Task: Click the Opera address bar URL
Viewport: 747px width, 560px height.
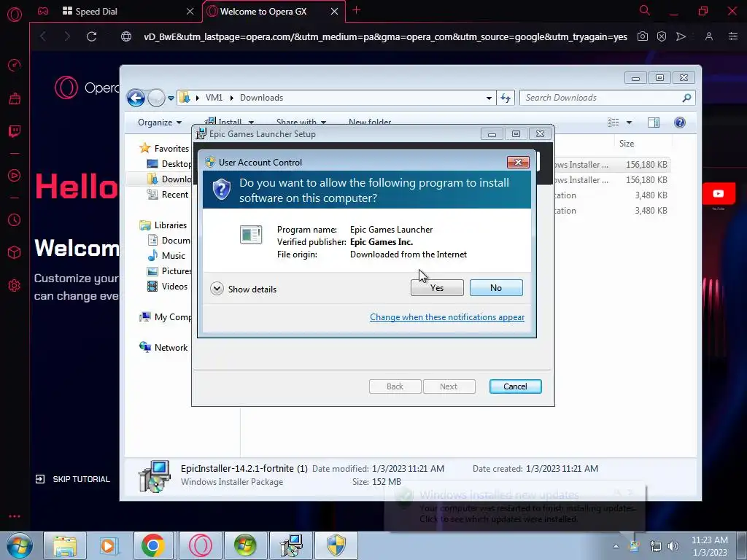Action: (385, 36)
